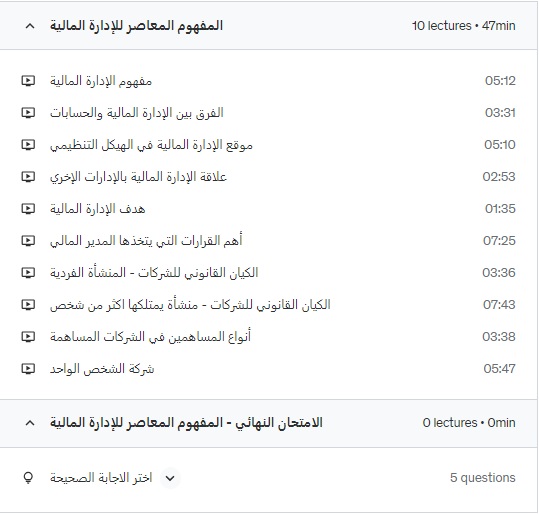Collapse the 0 lectures exam section chevron
539x515 pixels.
click(30, 423)
